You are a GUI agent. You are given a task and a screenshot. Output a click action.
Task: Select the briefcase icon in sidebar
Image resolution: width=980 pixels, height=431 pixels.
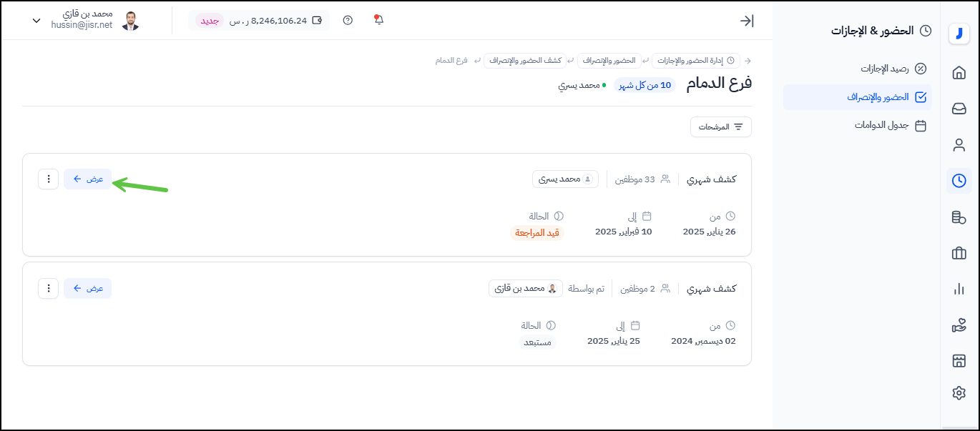click(x=959, y=253)
